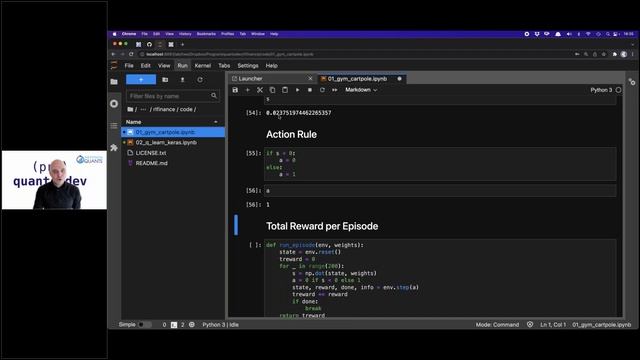Open a new Chrome tab with plus
The width and height of the screenshot is (640, 360).
[182, 44]
